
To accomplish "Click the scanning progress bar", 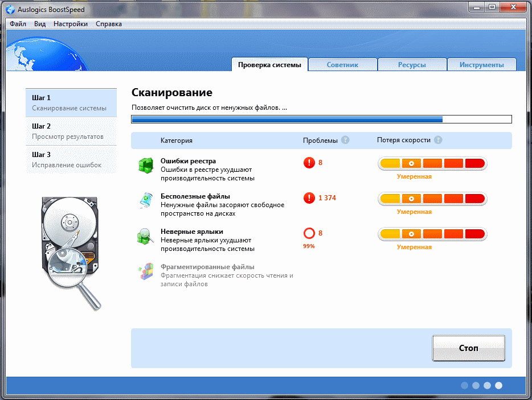I will click(321, 119).
